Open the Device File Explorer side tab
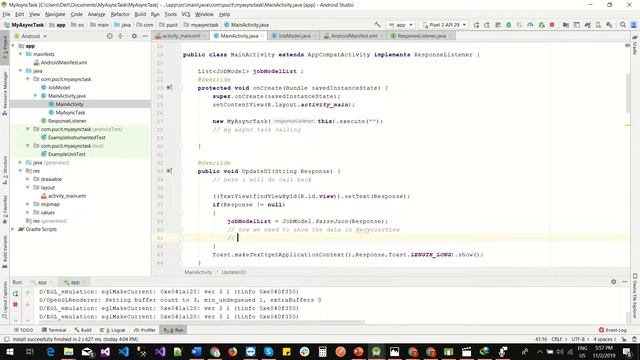Viewport: 640px width, 360px height. [635, 296]
